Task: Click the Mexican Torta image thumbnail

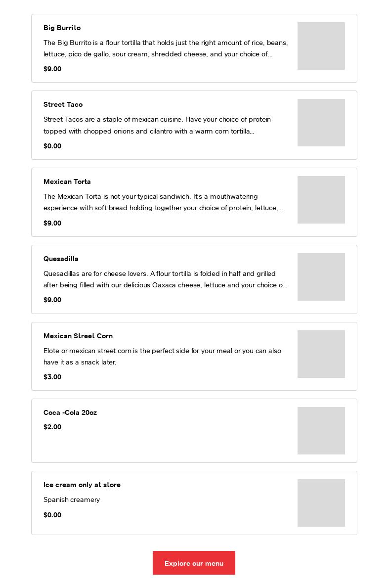Action: tap(321, 200)
